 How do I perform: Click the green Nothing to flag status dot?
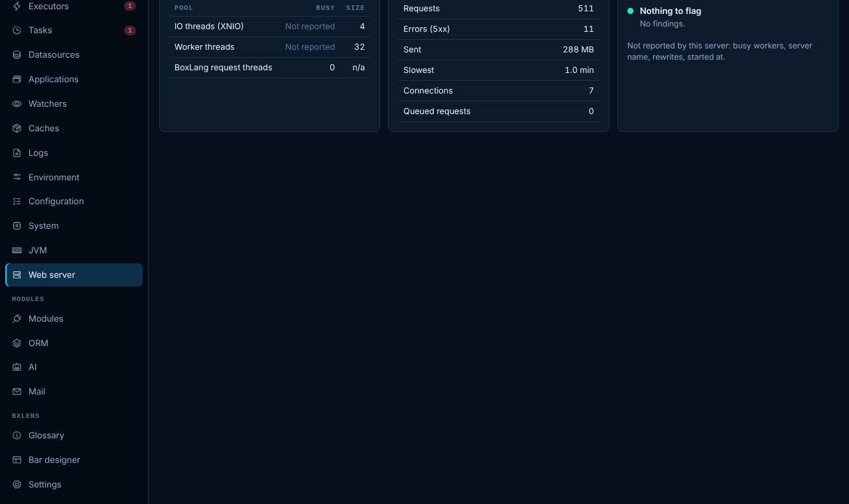630,11
